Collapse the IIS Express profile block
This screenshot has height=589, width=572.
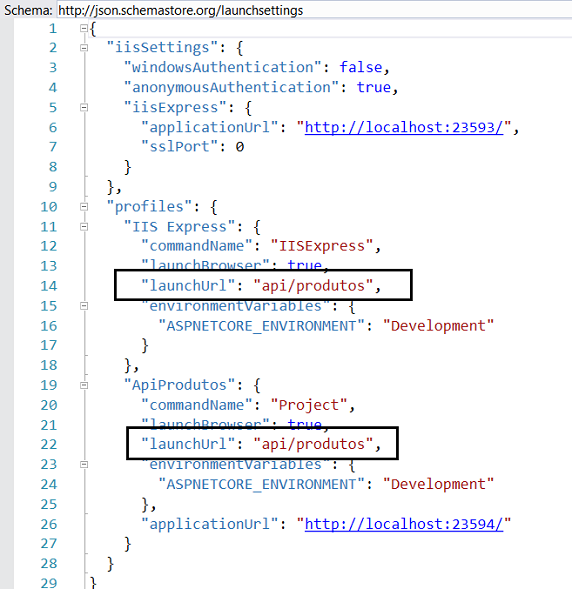pos(84,227)
